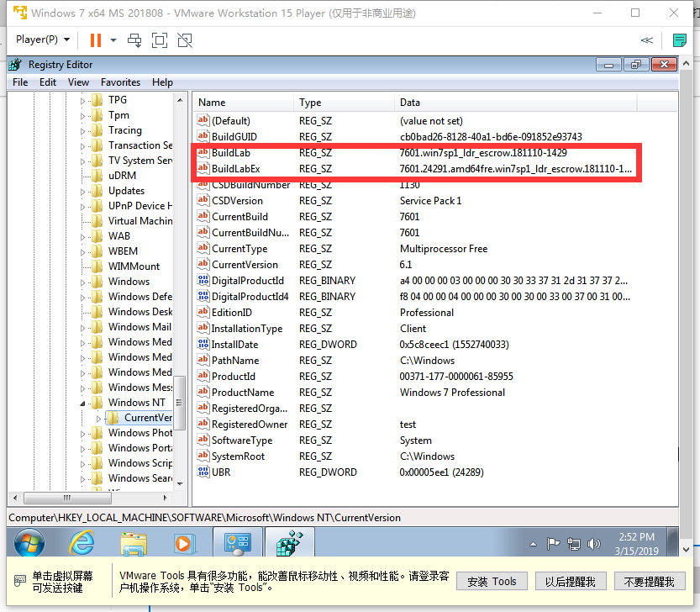Select the BuildLab value icon
The width and height of the screenshot is (700, 612).
(x=203, y=152)
